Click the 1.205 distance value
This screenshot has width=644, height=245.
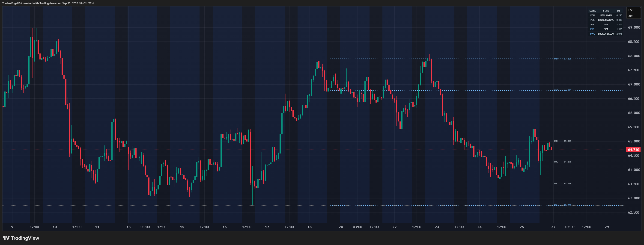pyautogui.click(x=619, y=25)
